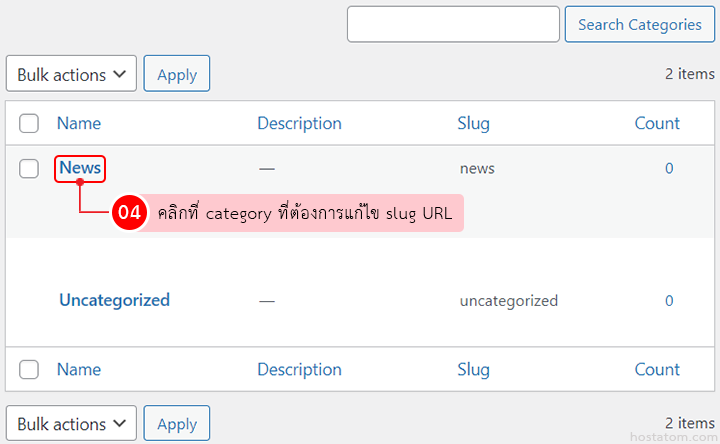The height and width of the screenshot is (444, 720).
Task: Click the Name column label in the footer
Action: coord(79,369)
